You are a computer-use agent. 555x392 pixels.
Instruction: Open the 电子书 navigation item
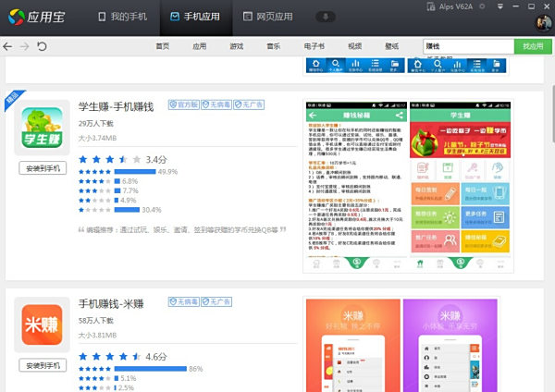[x=314, y=46]
